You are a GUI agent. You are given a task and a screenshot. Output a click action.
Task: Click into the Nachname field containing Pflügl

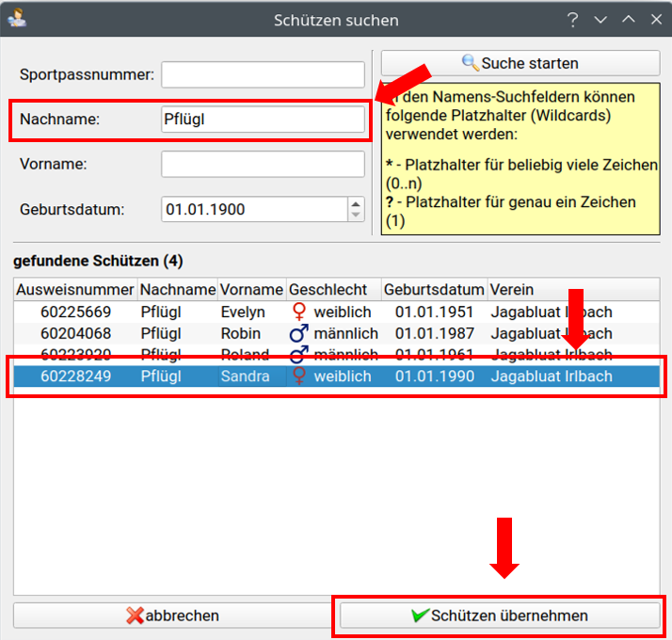[263, 120]
